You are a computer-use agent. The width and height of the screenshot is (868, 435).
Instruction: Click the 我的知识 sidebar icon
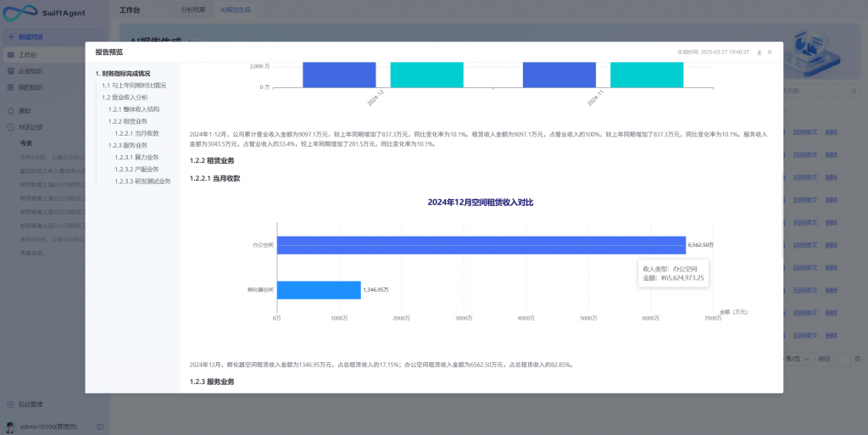click(10, 87)
